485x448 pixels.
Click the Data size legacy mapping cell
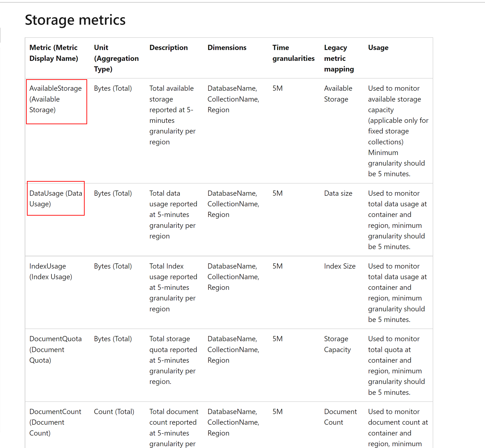(338, 193)
